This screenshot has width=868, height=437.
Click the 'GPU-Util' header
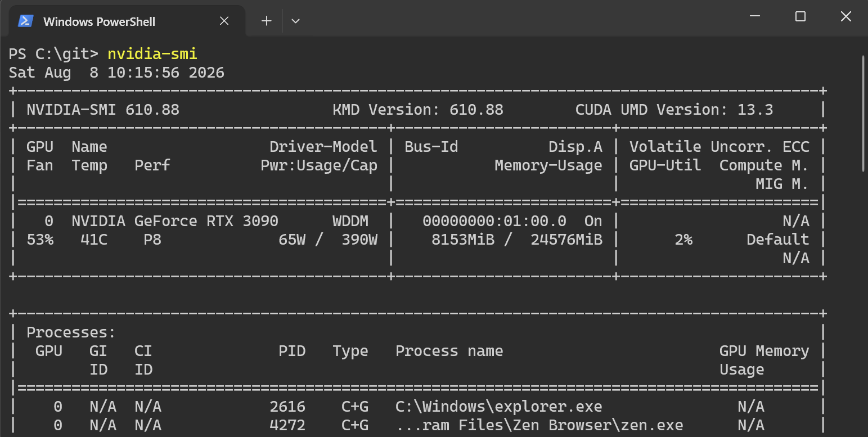click(x=665, y=165)
